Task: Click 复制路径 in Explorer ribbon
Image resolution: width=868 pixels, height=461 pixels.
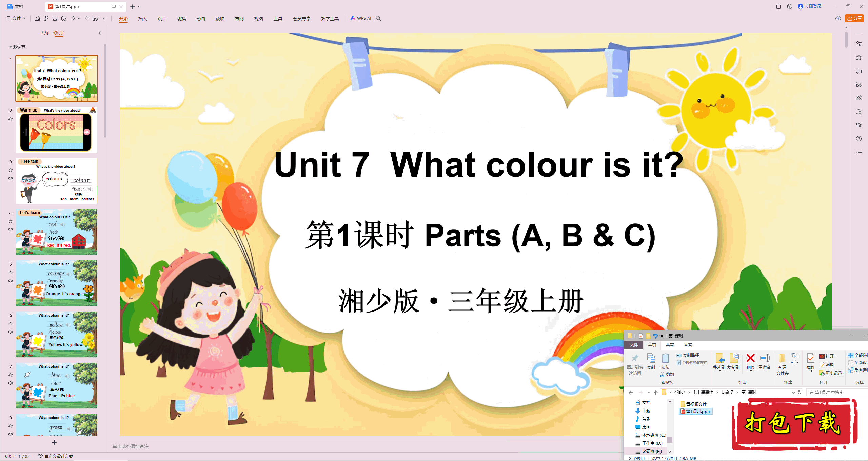Action: pyautogui.click(x=688, y=355)
